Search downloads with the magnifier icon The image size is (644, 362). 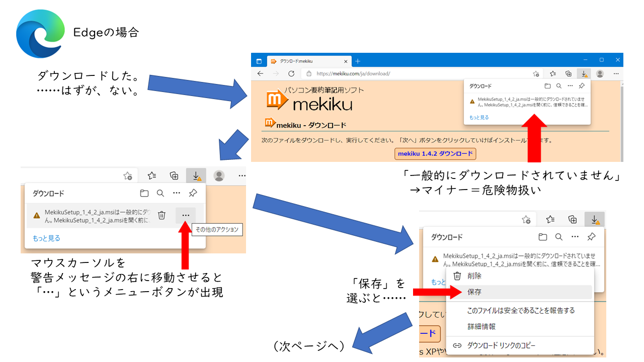click(559, 85)
